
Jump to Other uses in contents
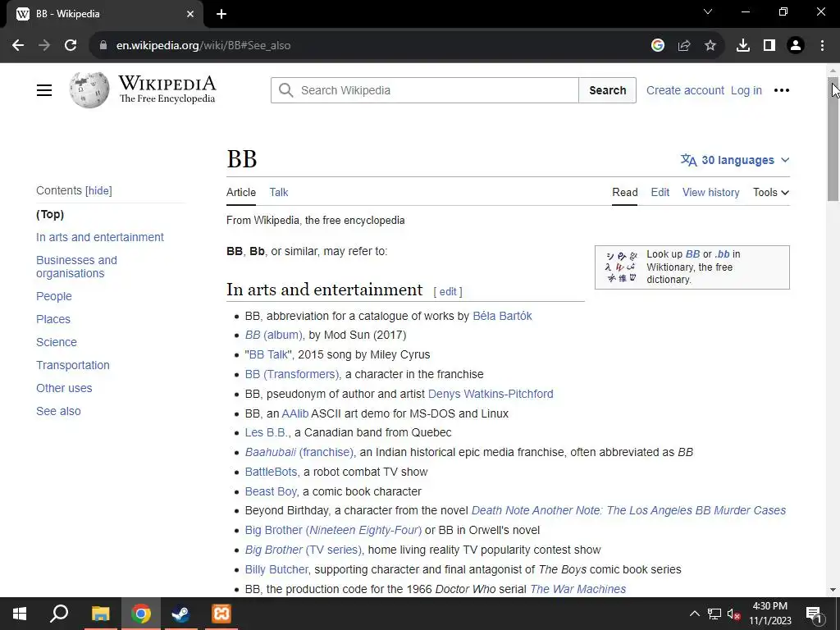point(64,388)
